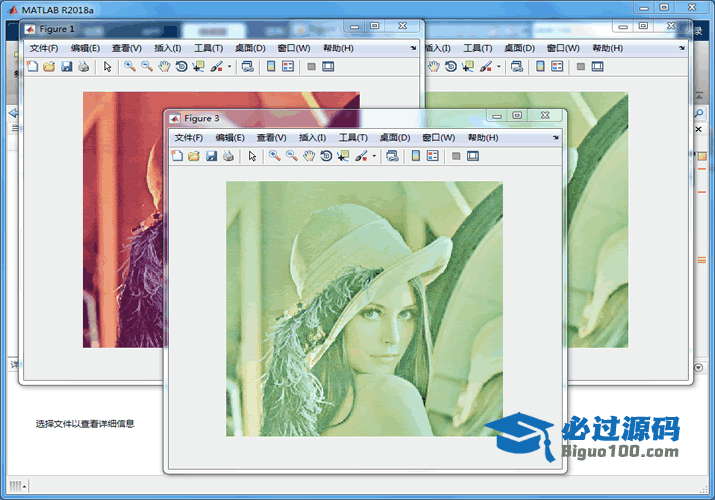Open brush color dropdown arrow in Figure 3
Viewport: 715px width, 500px height.
click(x=374, y=156)
